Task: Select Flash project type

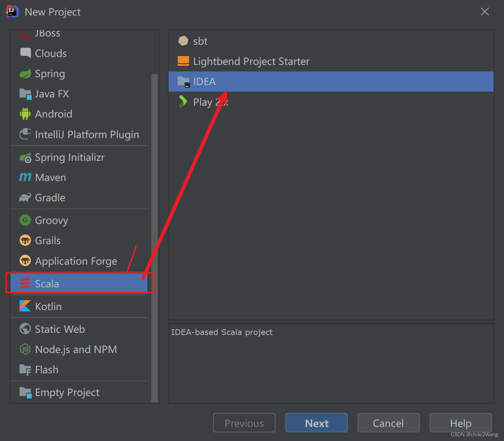Action: coord(79,370)
